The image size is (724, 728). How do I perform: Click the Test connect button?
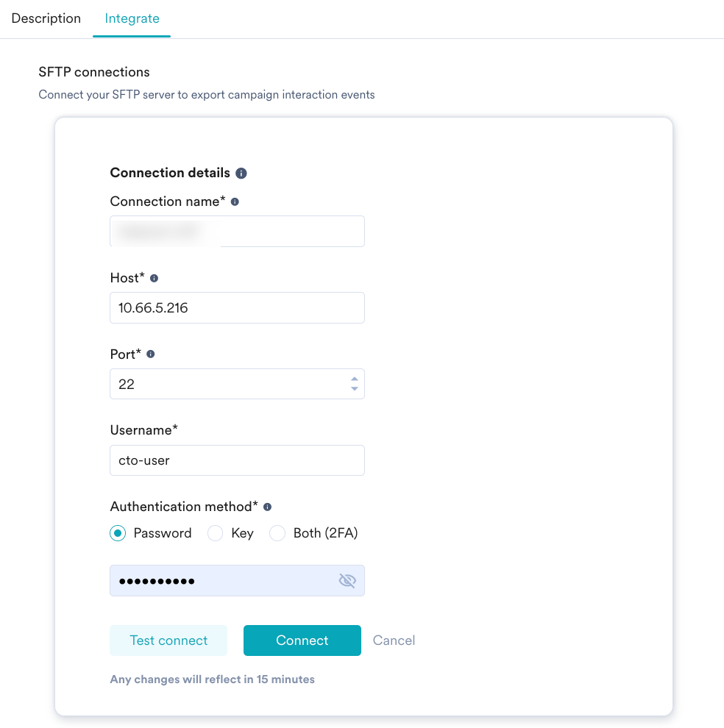tap(168, 640)
